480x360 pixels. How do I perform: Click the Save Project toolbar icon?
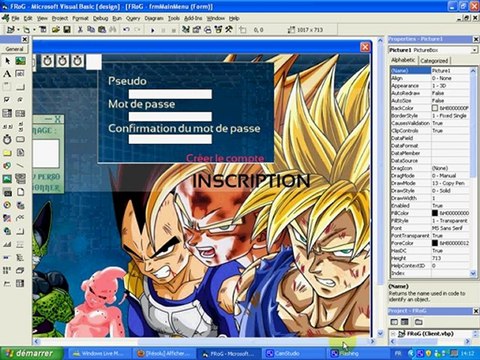(x=67, y=30)
